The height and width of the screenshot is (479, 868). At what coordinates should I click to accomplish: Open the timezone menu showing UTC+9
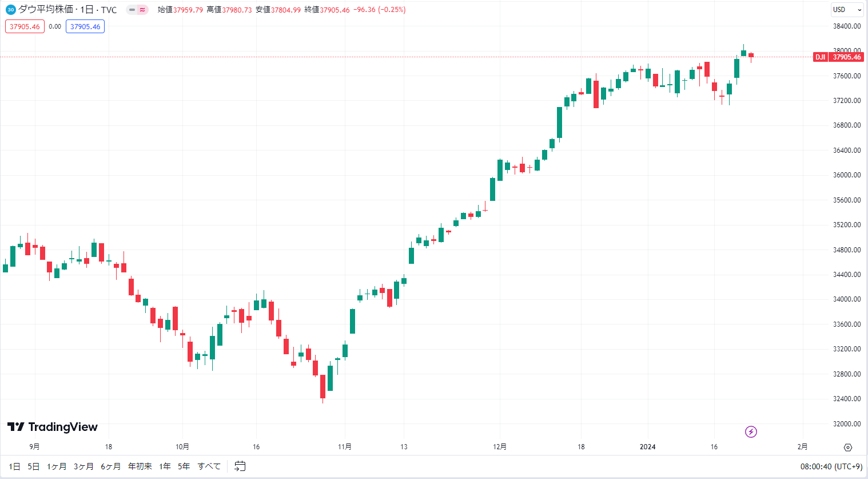tap(831, 466)
